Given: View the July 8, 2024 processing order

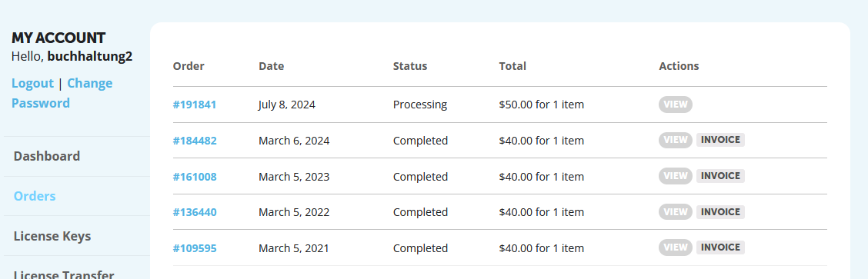Looking at the screenshot, I should point(676,105).
